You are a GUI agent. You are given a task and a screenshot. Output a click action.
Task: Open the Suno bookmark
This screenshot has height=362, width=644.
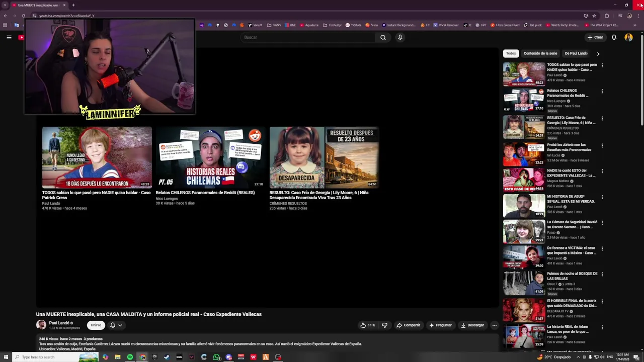pyautogui.click(x=371, y=25)
